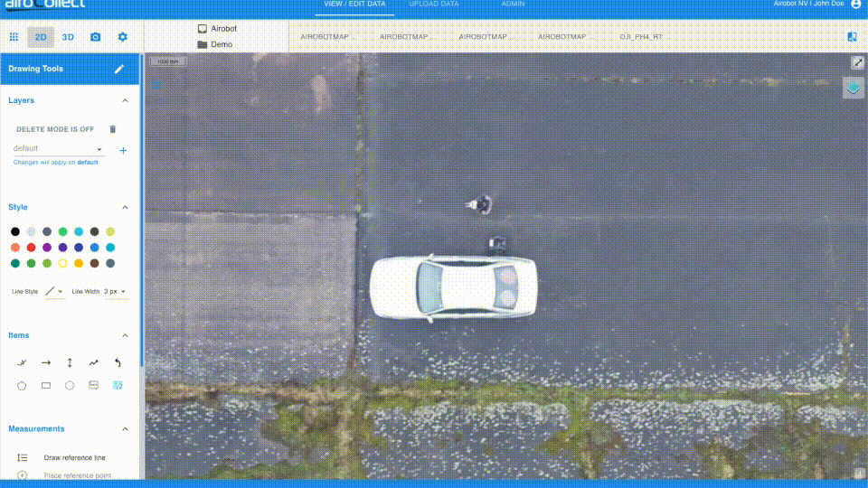This screenshot has height=488, width=868.
Task: Select the rectangle shape tool
Action: 46,385
